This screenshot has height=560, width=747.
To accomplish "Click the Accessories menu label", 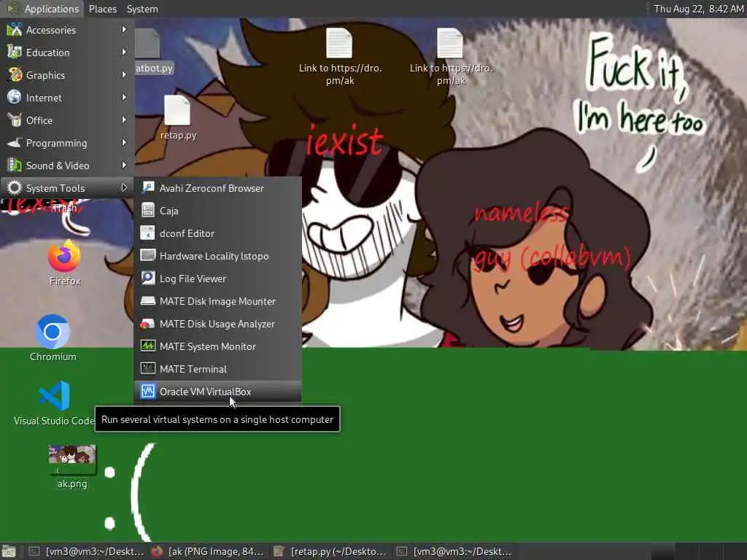I will tap(51, 30).
